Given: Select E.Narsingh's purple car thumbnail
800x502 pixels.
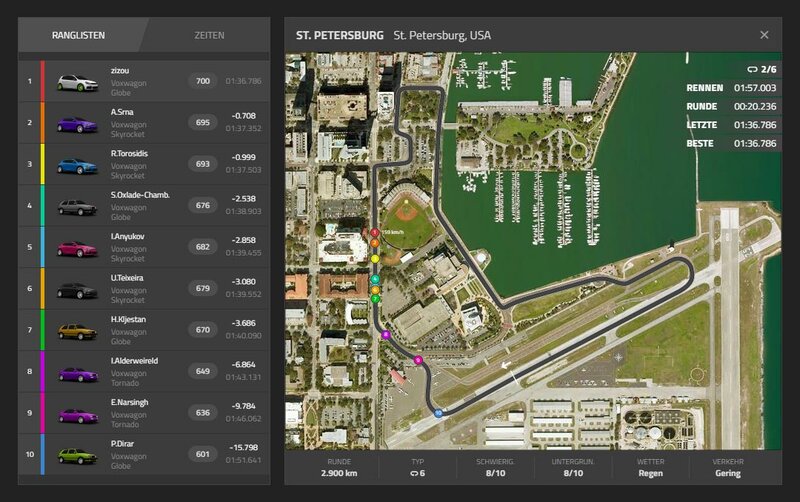Looking at the screenshot, I should click(78, 415).
